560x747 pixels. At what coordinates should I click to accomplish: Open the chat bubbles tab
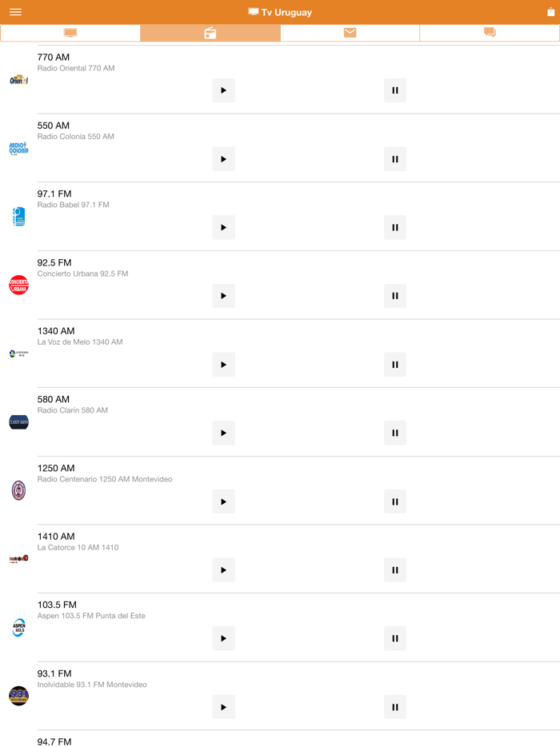[490, 33]
